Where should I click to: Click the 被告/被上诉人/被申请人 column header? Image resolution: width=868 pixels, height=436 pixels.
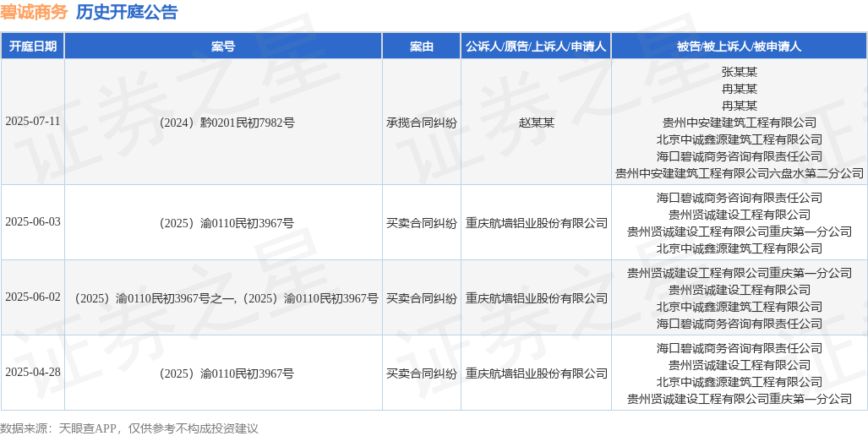[739, 46]
